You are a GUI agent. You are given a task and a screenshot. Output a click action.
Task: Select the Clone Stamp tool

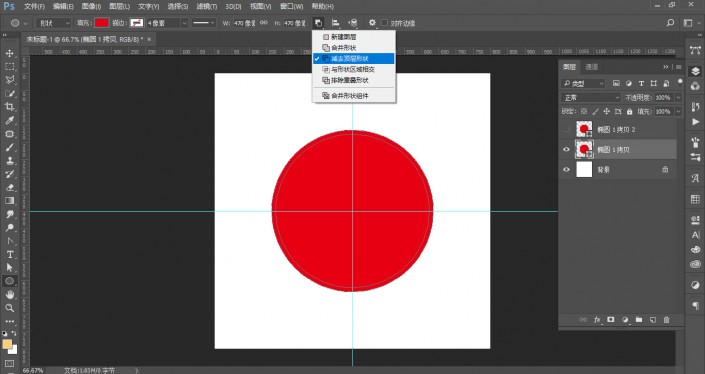pyautogui.click(x=9, y=161)
